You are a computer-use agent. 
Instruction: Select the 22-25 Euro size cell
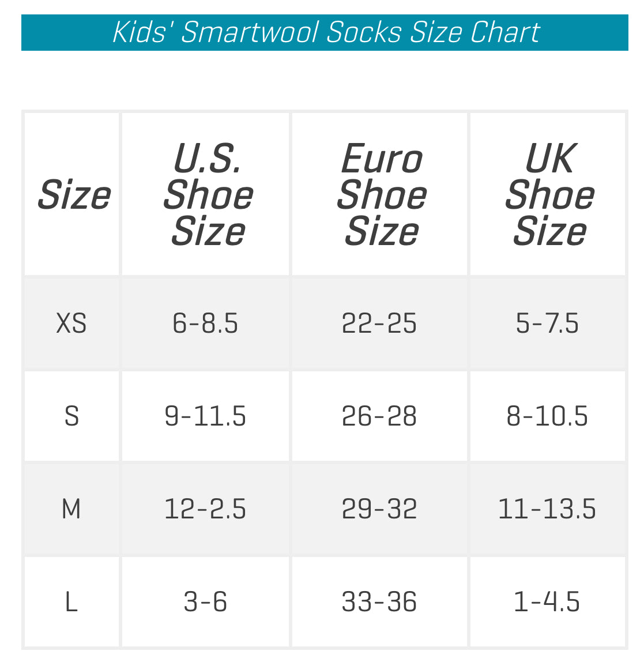coord(379,323)
